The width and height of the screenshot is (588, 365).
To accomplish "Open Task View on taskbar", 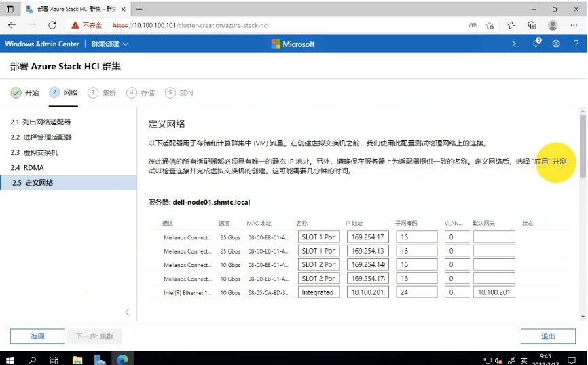I will pos(54,360).
